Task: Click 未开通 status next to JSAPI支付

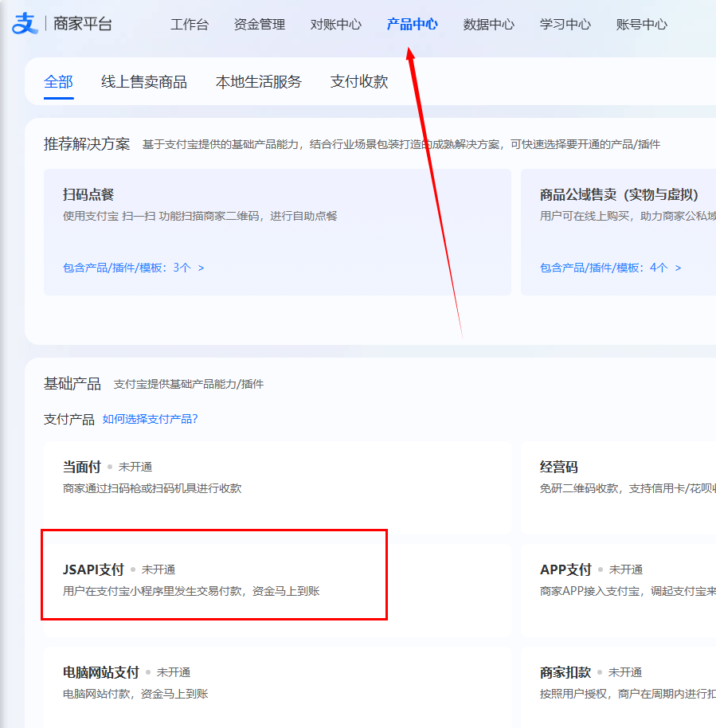Action: [x=158, y=569]
